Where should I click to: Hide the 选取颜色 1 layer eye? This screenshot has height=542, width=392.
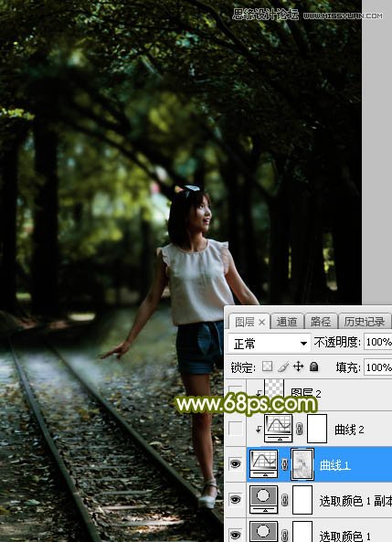[x=236, y=535]
